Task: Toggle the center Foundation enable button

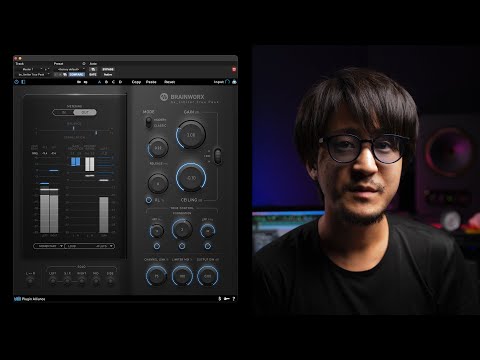Action: tap(182, 246)
